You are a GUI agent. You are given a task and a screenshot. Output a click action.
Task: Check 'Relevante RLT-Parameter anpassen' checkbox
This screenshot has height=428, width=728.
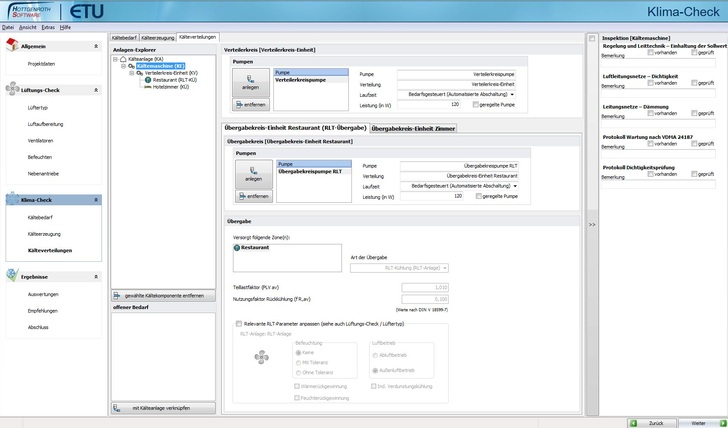point(237,323)
